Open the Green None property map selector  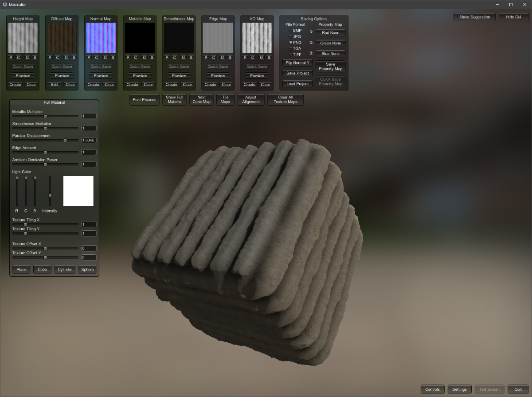pyautogui.click(x=330, y=43)
